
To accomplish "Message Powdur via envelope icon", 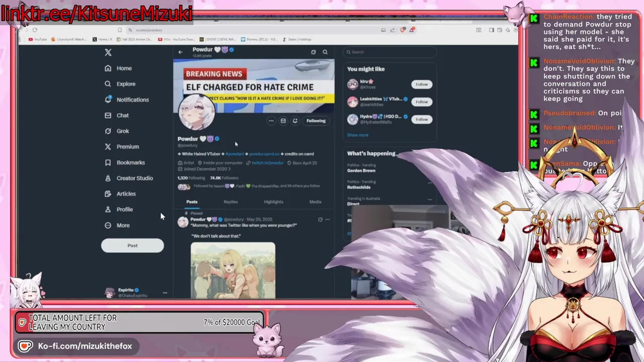I will 283,121.
